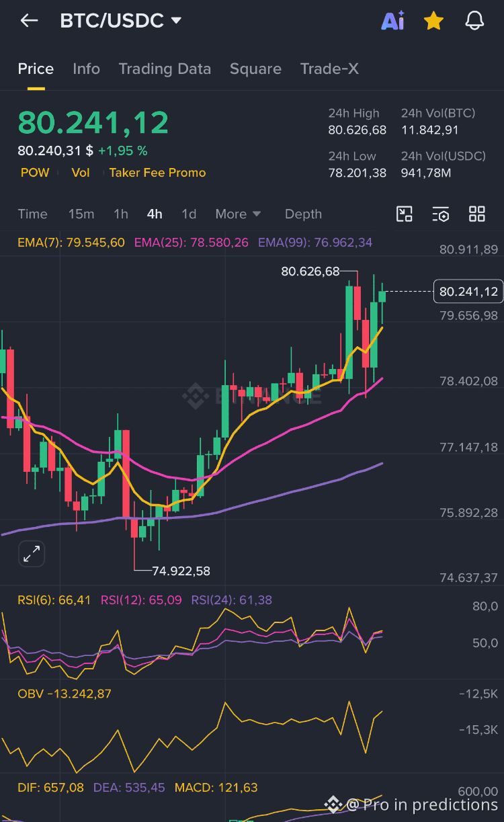Switch to the Trading Data tab

(x=165, y=69)
